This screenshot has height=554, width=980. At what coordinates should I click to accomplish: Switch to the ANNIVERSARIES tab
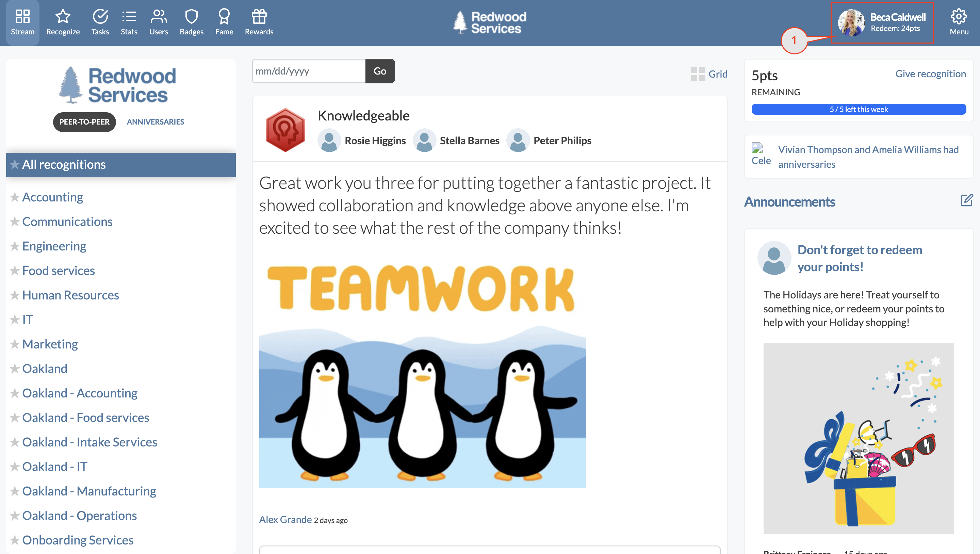pyautogui.click(x=155, y=122)
